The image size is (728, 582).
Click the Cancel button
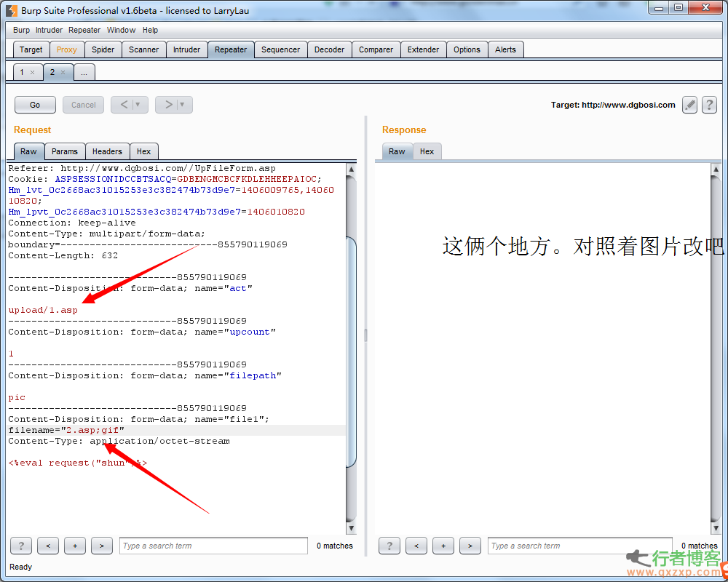[84, 105]
